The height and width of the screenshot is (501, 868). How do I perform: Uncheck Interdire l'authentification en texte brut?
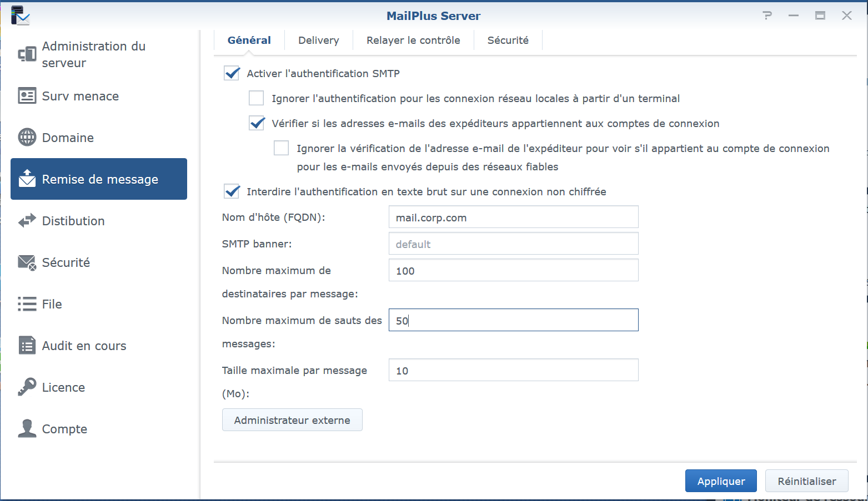[x=232, y=191]
